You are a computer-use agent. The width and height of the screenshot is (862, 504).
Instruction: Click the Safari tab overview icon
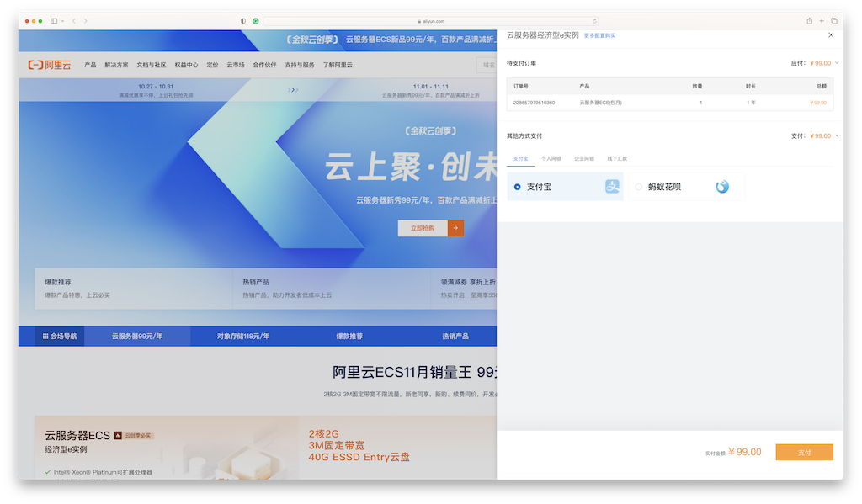[834, 20]
